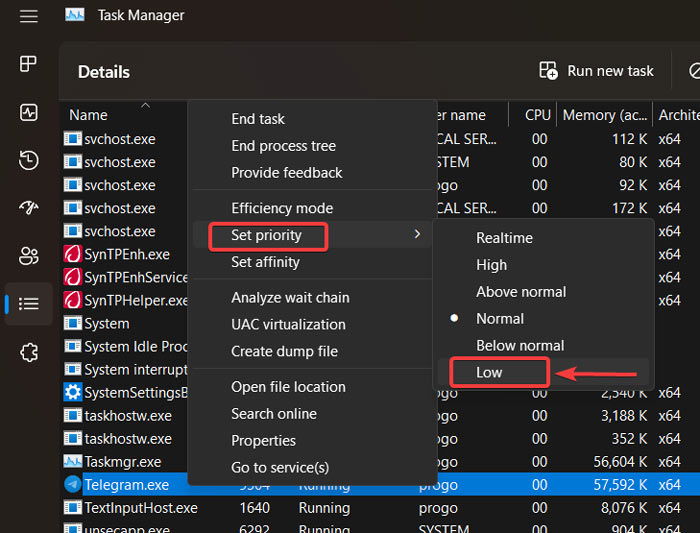Image resolution: width=700 pixels, height=533 pixels.
Task: Choose Open file location menu entry
Action: click(288, 387)
